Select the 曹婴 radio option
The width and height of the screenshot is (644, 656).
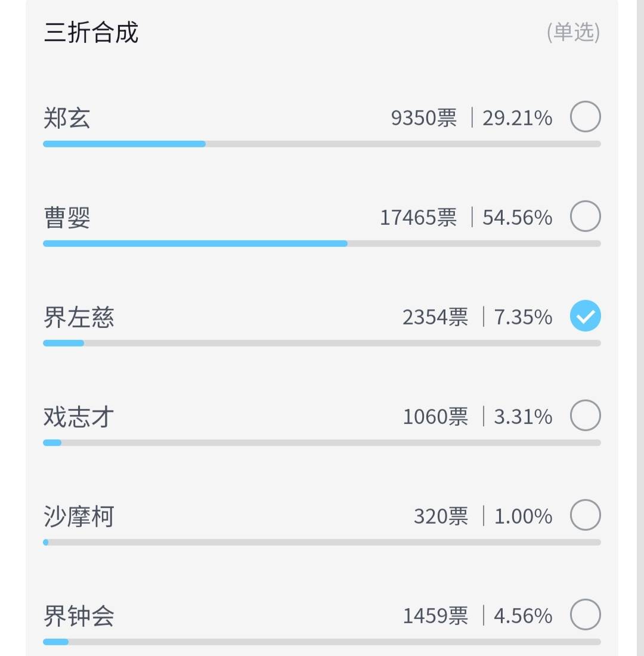coord(585,217)
